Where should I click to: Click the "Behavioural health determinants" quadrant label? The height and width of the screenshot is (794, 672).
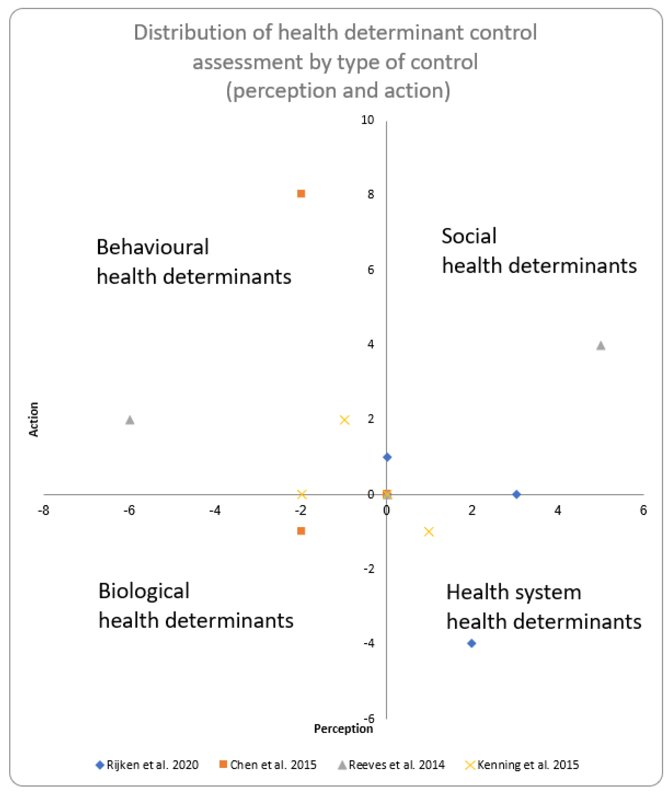pyautogui.click(x=194, y=262)
